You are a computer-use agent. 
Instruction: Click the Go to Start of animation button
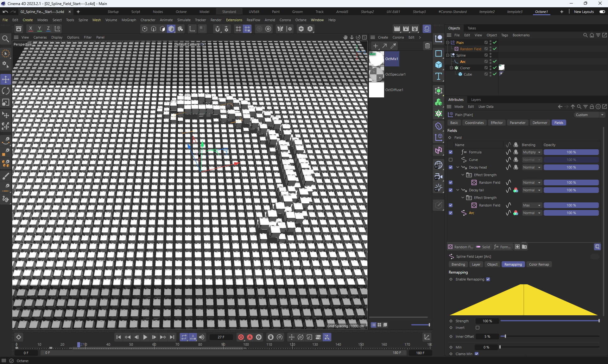coord(118,337)
